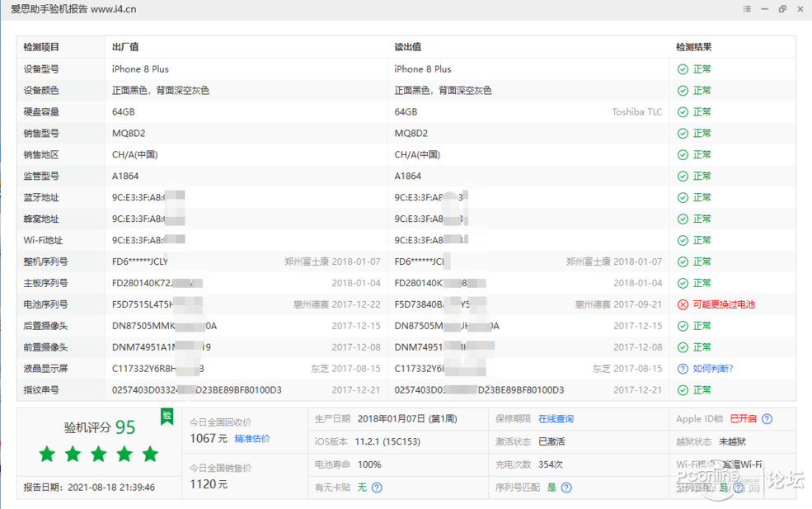The height and width of the screenshot is (509, 812).
Task: Select the 监管型号 green check icon
Action: [683, 177]
